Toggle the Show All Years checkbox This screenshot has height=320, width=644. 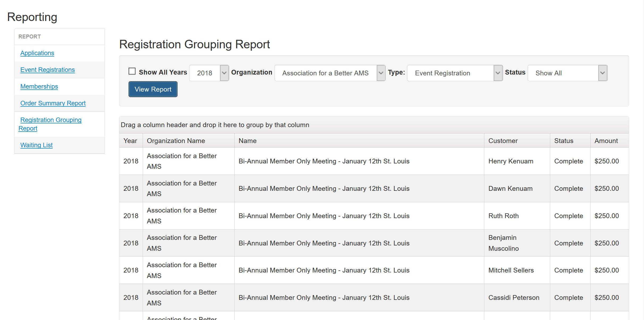click(132, 71)
